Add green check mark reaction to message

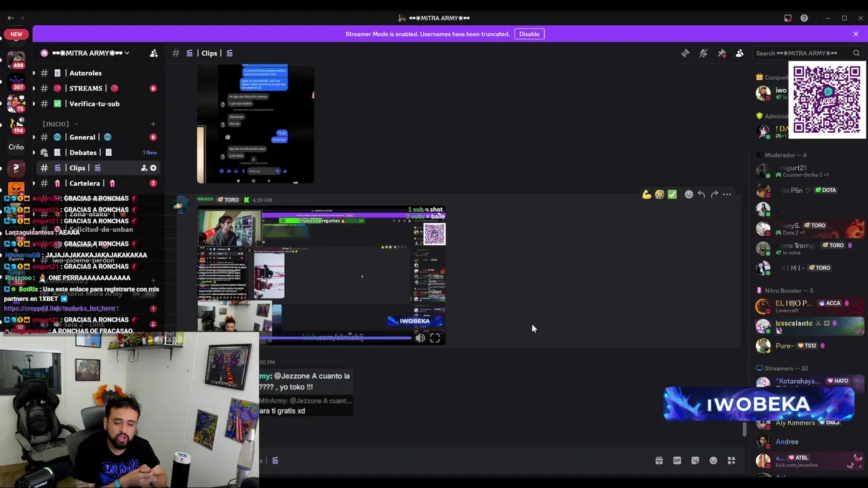[x=672, y=195]
